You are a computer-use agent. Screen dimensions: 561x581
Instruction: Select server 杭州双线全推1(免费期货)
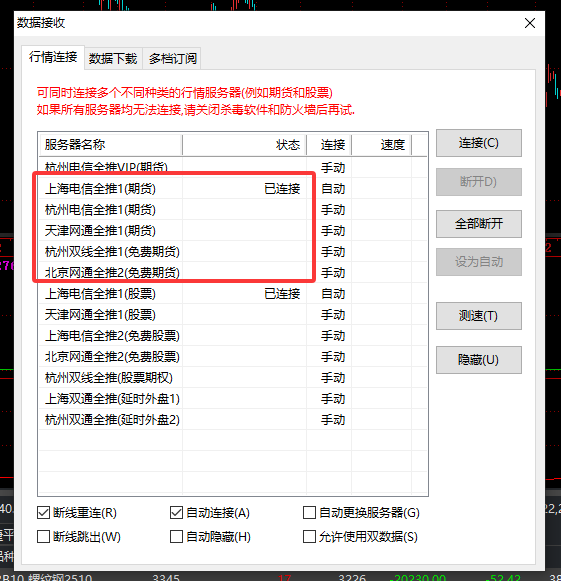click(233, 252)
